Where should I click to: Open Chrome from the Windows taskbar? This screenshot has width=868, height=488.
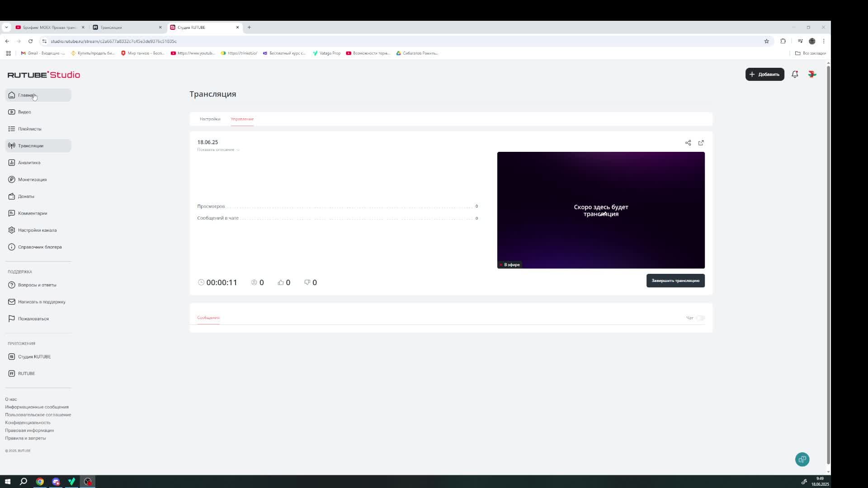tap(40, 482)
